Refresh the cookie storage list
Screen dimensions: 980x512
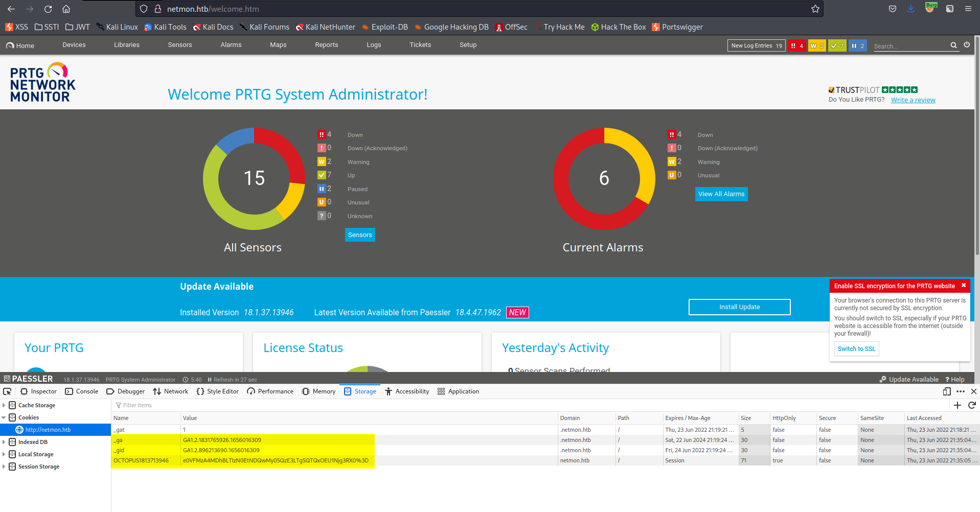pyautogui.click(x=972, y=405)
